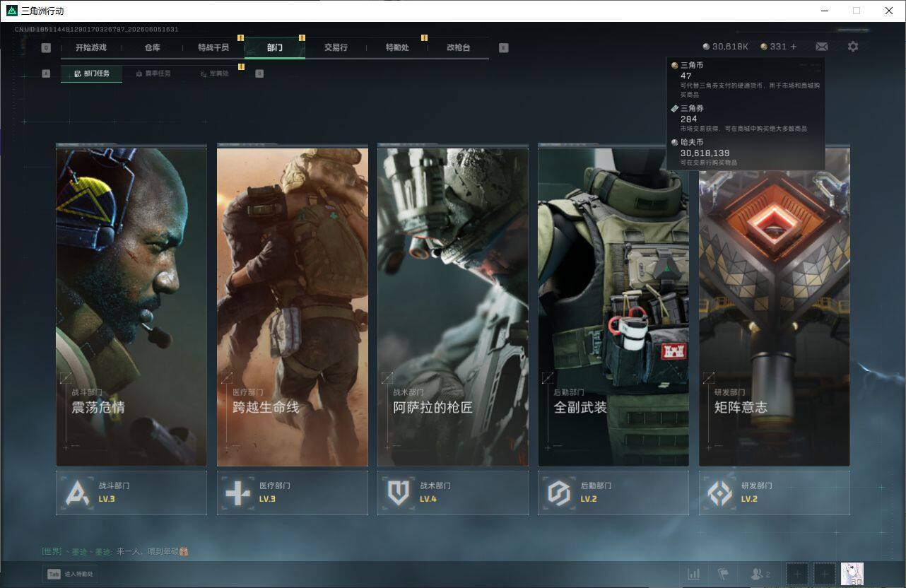
Task: Open the 全副武装 logistics department card
Action: tap(613, 305)
